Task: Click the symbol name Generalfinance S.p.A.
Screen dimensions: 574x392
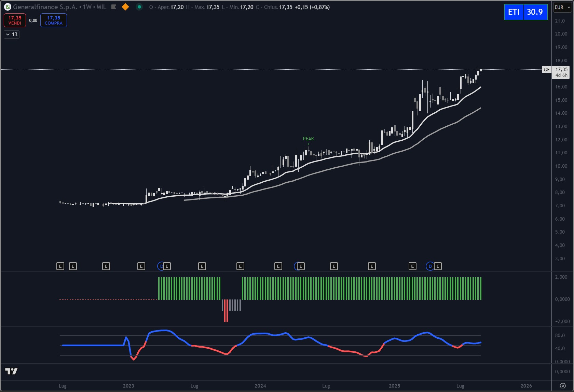Action: pos(45,7)
